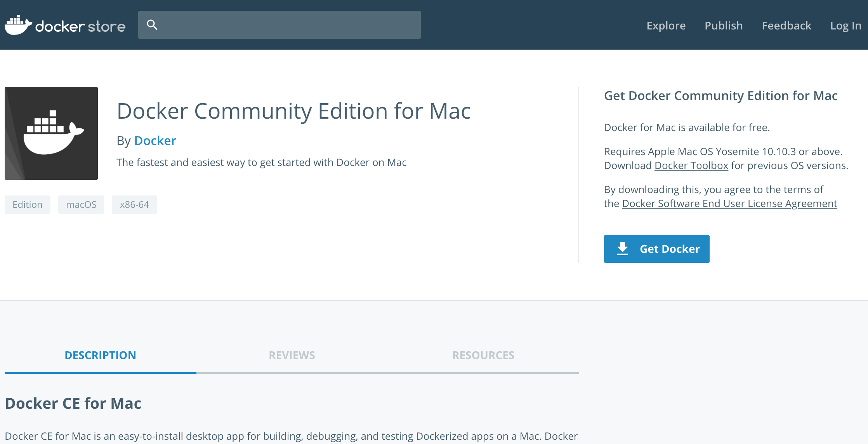Open the Explore menu item
The width and height of the screenshot is (868, 444).
click(666, 26)
